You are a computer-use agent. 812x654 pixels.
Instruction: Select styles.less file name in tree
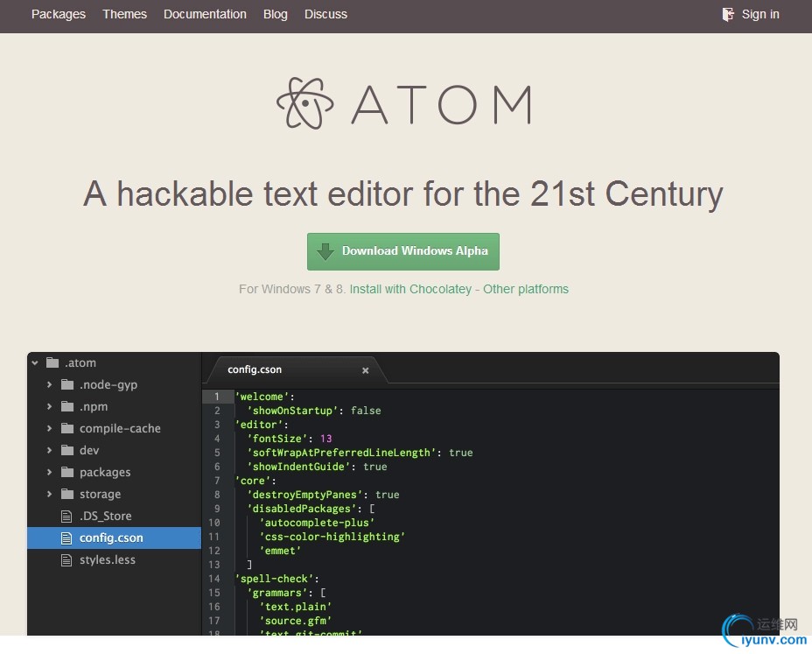[108, 559]
